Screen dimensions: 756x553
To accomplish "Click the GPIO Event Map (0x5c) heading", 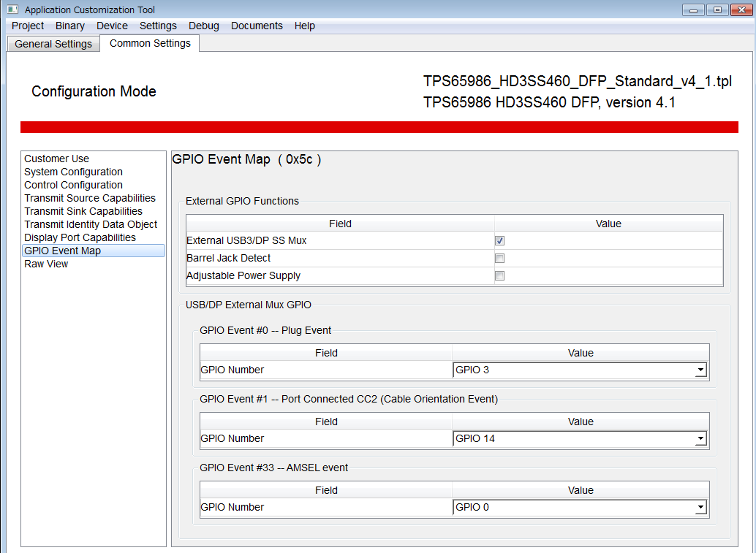I will [x=247, y=159].
